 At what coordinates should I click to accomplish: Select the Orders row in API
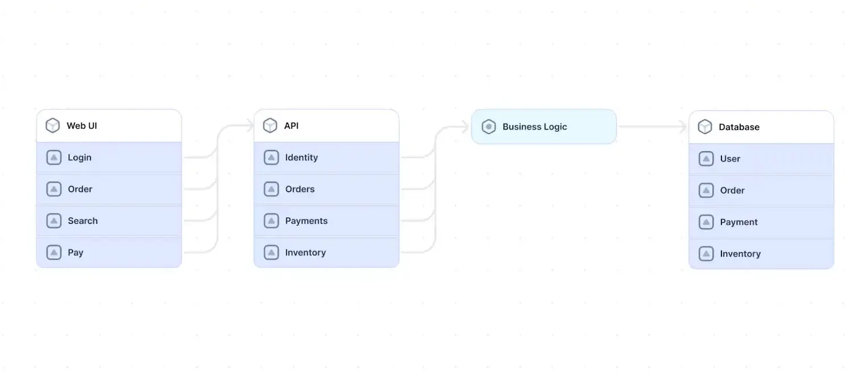[x=327, y=189]
